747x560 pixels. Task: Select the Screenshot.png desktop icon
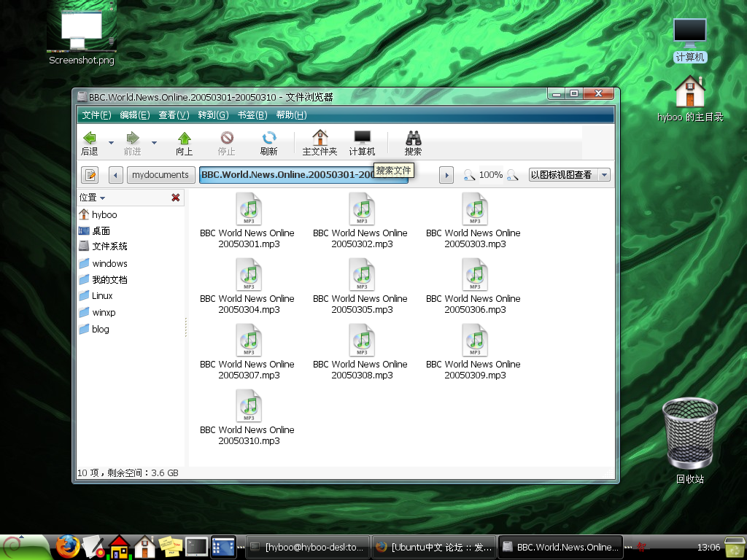pyautogui.click(x=82, y=32)
